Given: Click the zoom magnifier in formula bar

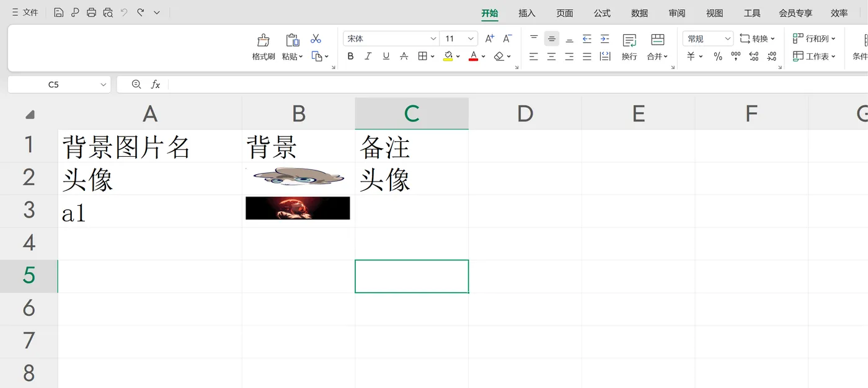Looking at the screenshot, I should (136, 85).
